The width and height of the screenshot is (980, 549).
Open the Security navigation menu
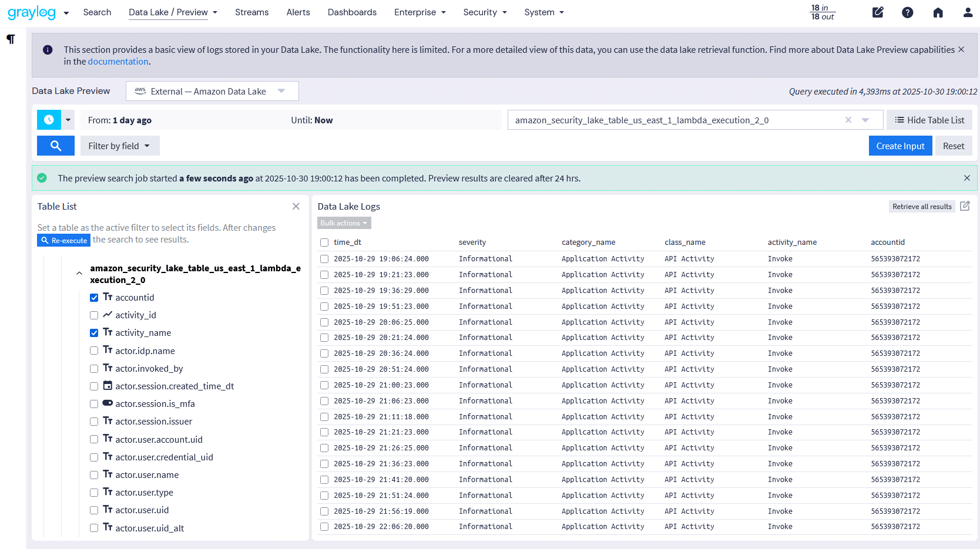[485, 12]
